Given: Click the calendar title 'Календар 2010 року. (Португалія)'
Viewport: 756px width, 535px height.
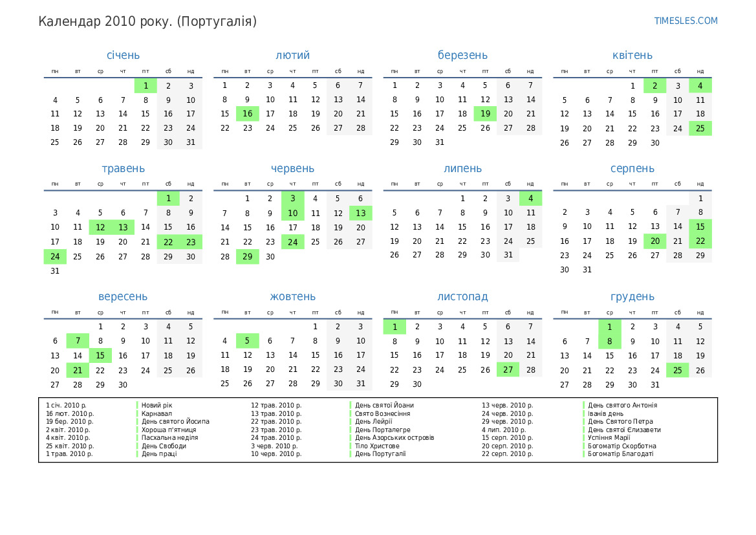Looking at the screenshot, I should tap(147, 21).
